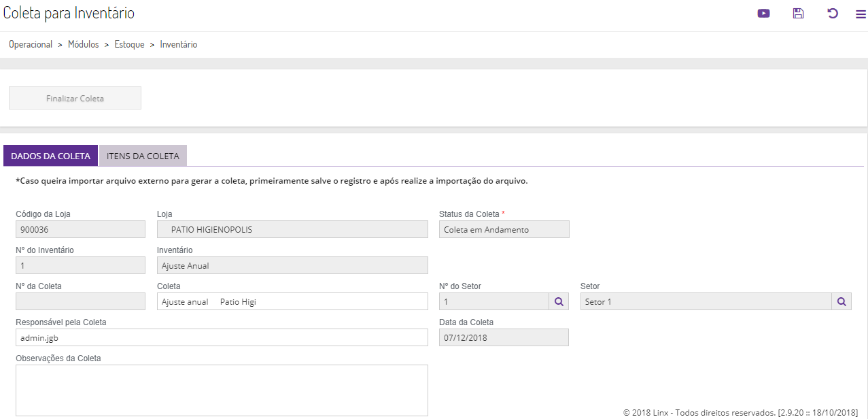Click the save (floppy disk) icon

[799, 13]
